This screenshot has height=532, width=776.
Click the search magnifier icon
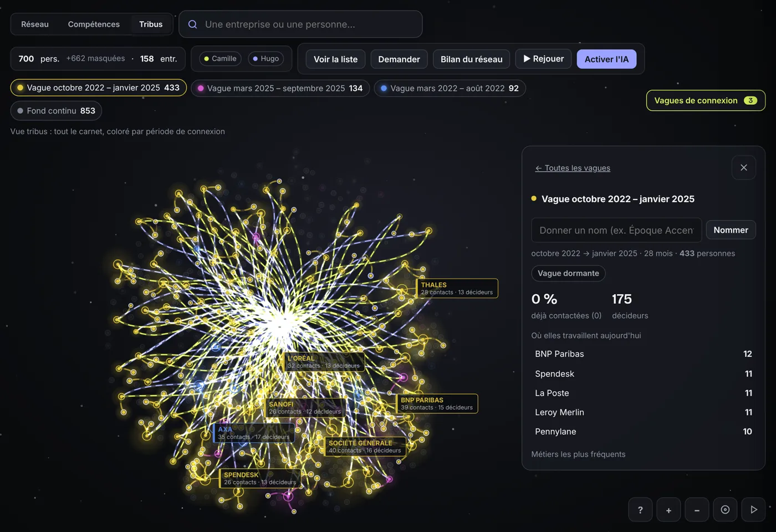(192, 24)
